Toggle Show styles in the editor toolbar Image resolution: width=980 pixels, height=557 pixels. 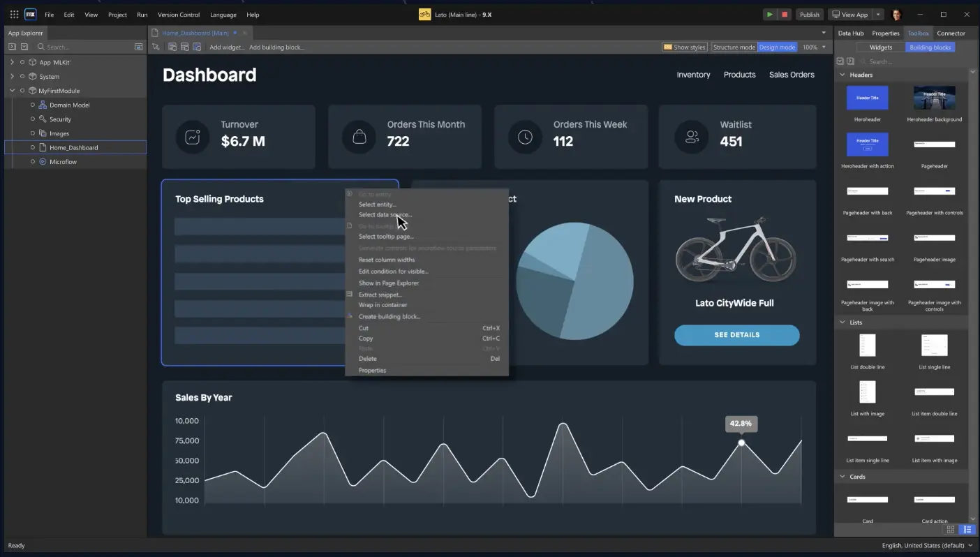(684, 47)
